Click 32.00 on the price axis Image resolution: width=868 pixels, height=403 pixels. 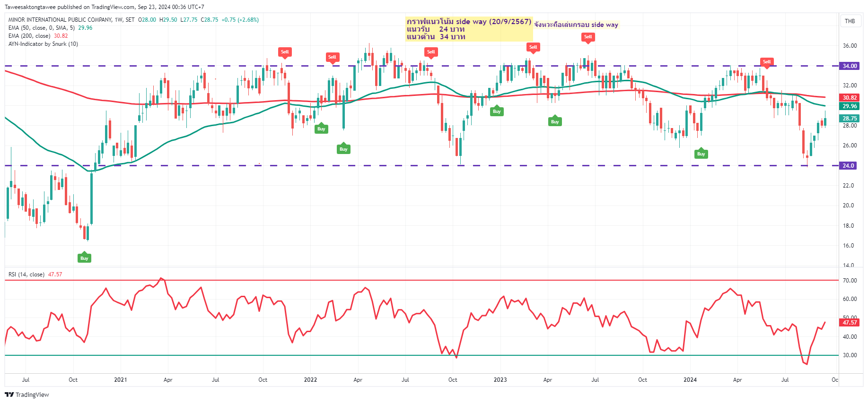(x=850, y=86)
